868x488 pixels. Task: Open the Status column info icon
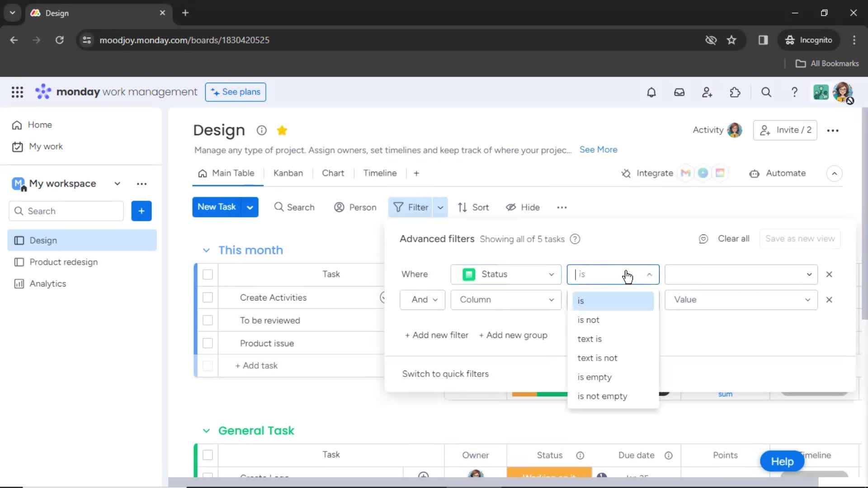coord(580,455)
